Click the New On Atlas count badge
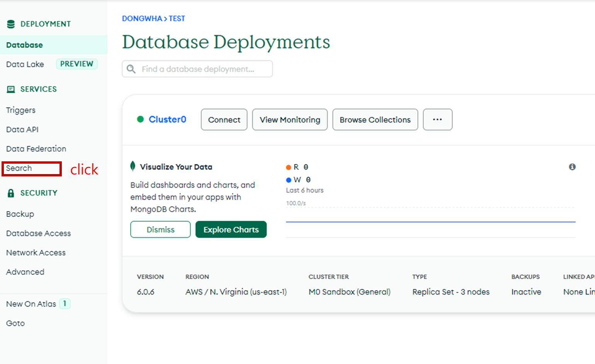The width and height of the screenshot is (595, 364). [x=65, y=303]
